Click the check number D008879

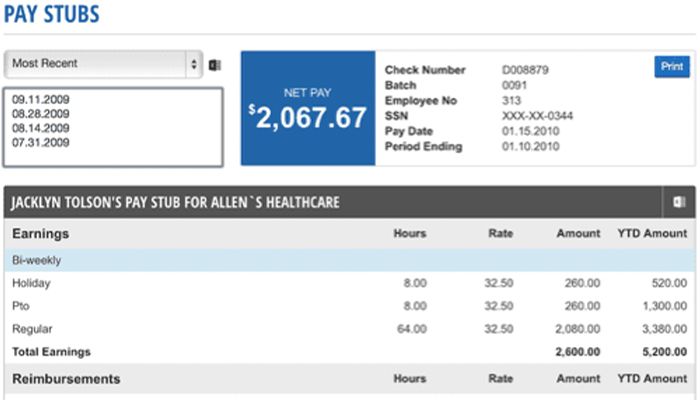click(x=525, y=71)
